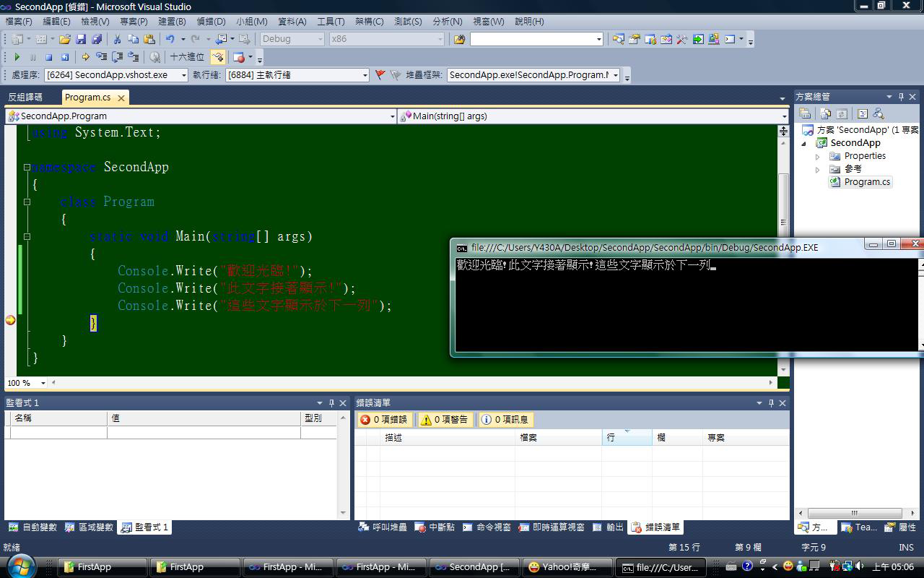Click the Undo arrow icon

pyautogui.click(x=170, y=39)
